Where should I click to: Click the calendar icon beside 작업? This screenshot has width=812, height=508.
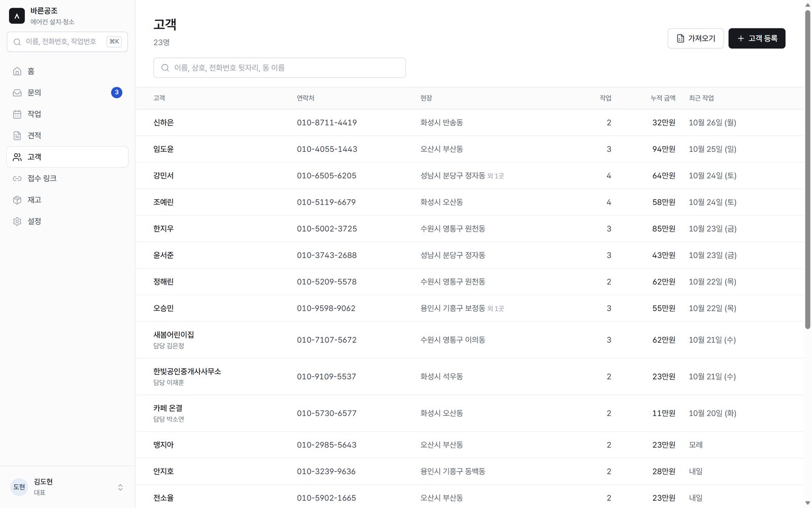17,114
